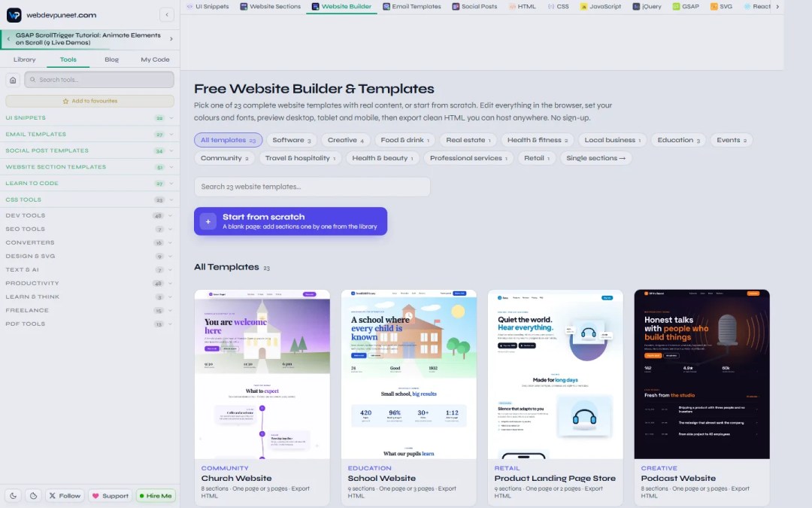Filter by Events category chip
Viewport: 812px width, 508px height.
(732, 140)
